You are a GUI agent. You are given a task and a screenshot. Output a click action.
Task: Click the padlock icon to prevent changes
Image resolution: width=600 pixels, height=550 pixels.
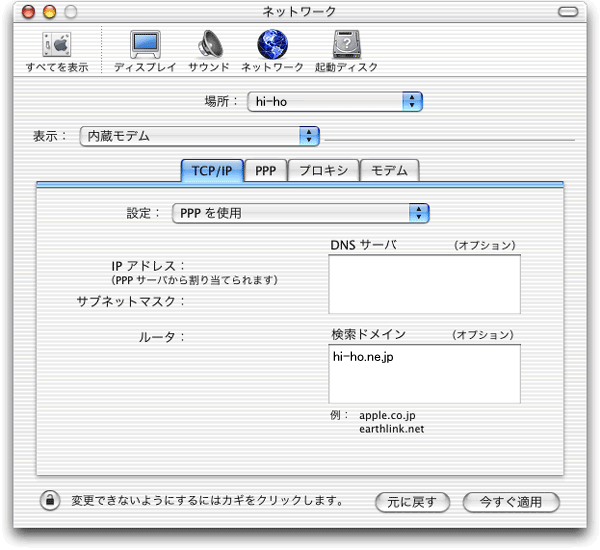coord(50,500)
